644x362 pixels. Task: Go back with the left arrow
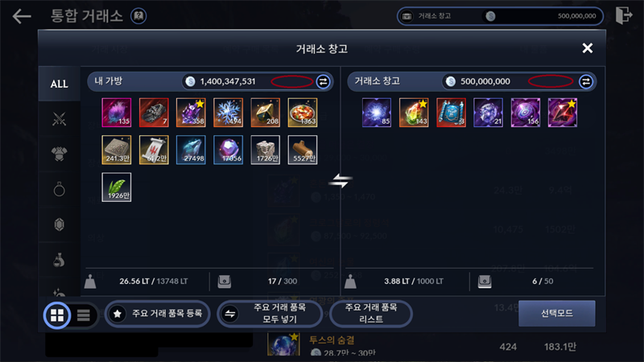[x=22, y=16]
